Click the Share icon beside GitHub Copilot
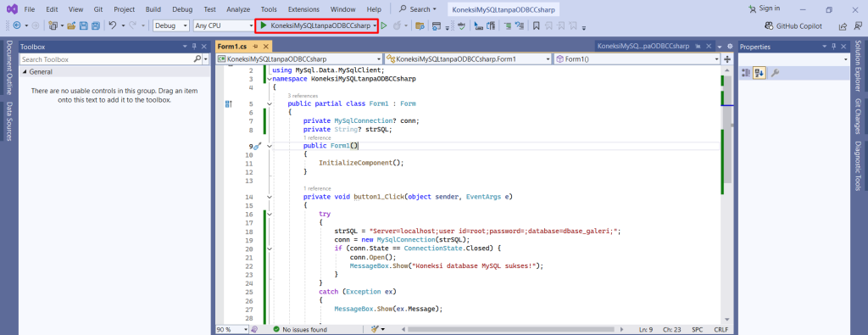The image size is (868, 335). 843,25
